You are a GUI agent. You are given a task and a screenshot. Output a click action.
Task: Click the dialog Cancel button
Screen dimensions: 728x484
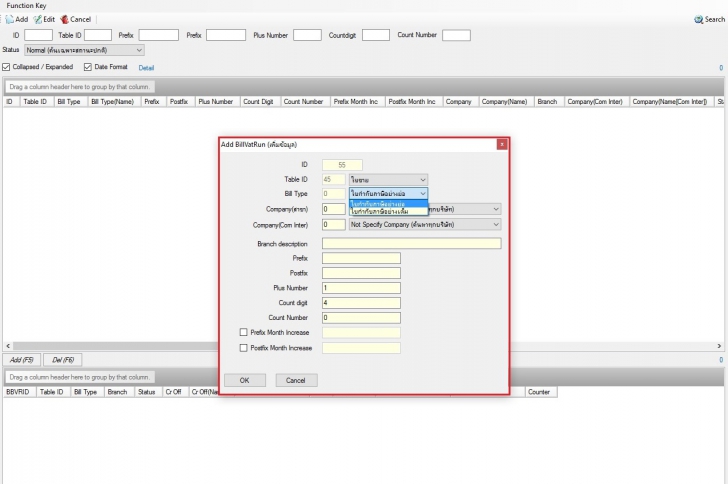pyautogui.click(x=296, y=380)
